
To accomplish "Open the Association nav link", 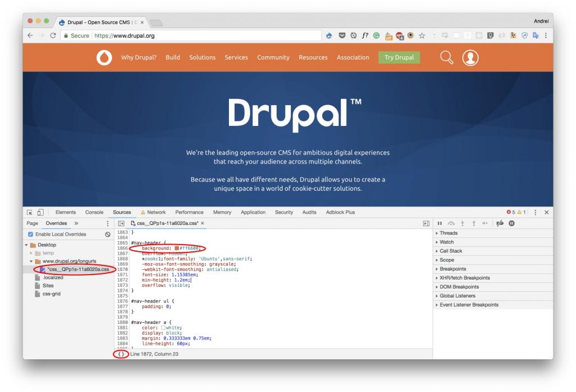I will coord(353,58).
